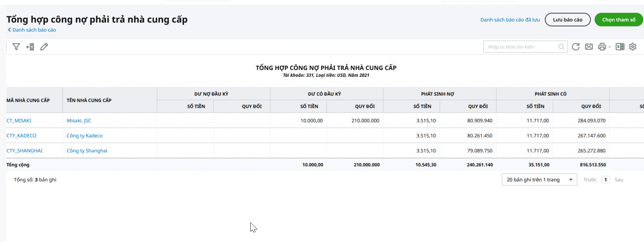Viewport: 644px width, 242px height.
Task: Open report settings gear icon
Action: [633, 47]
